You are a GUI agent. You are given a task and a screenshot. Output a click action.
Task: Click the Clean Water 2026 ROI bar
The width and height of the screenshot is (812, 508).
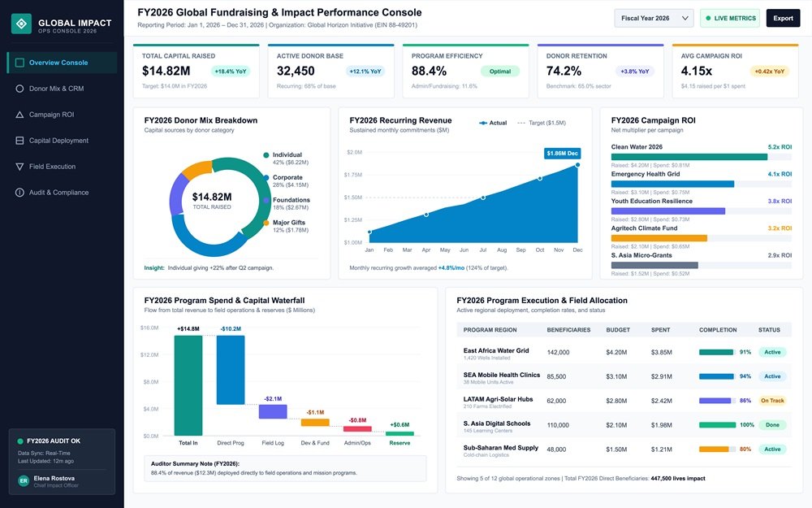pos(689,157)
